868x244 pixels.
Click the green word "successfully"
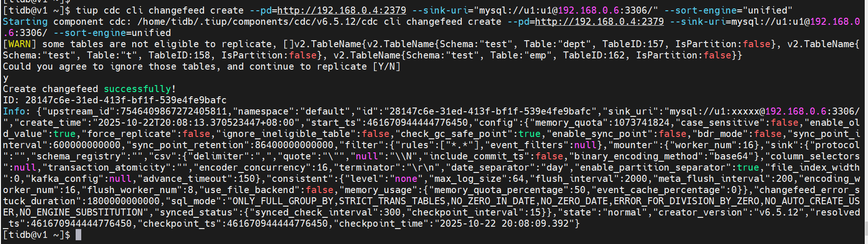point(137,89)
